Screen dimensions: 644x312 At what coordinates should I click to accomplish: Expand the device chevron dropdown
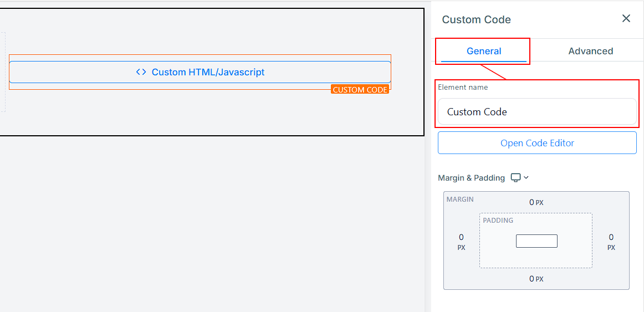coord(527,178)
